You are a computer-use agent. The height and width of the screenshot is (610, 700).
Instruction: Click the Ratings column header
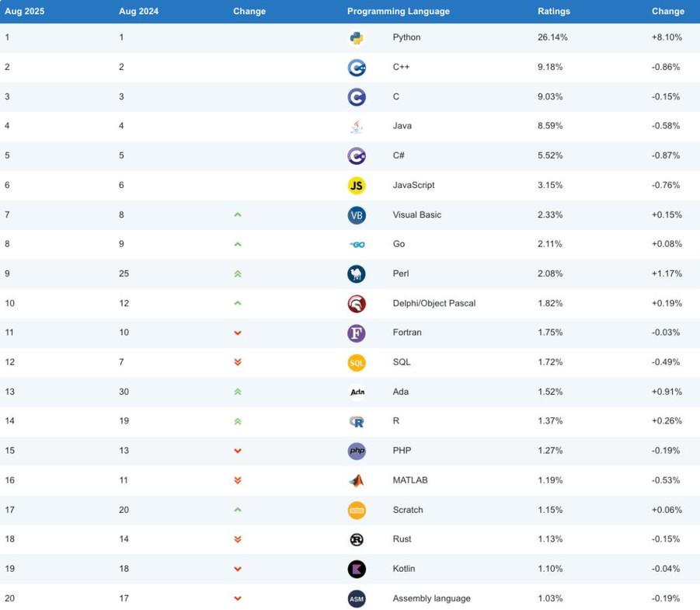pos(554,12)
